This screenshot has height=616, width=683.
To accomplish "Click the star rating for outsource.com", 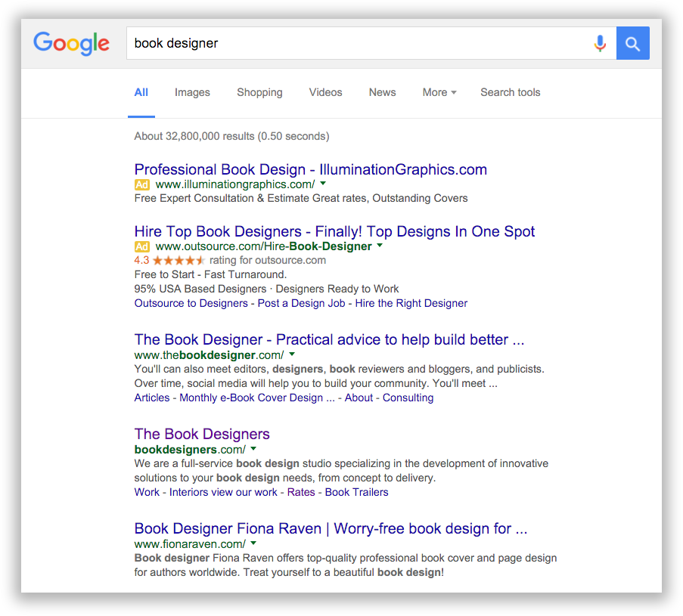I will (179, 260).
